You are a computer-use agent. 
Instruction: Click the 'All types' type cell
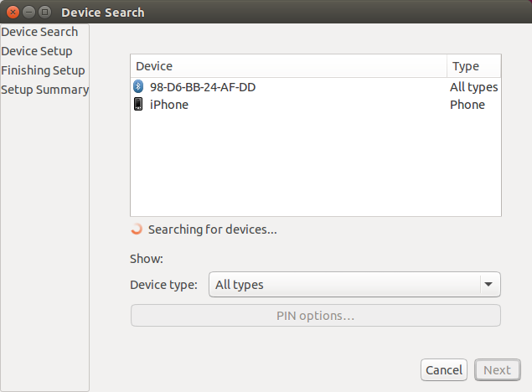(473, 87)
